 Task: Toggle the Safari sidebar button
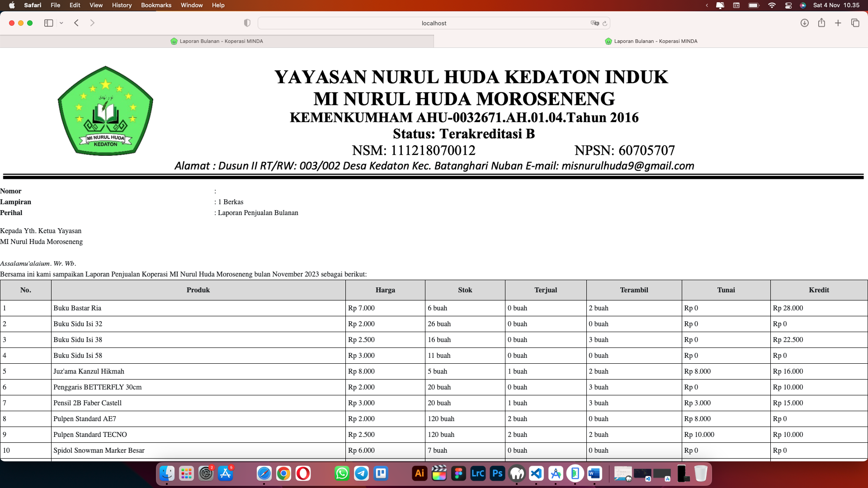[48, 23]
